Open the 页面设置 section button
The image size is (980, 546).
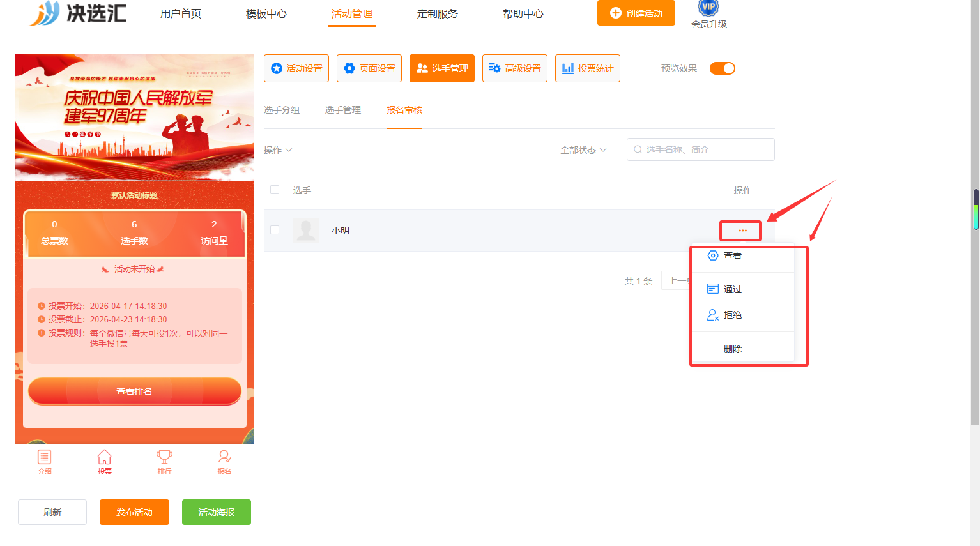pos(369,68)
